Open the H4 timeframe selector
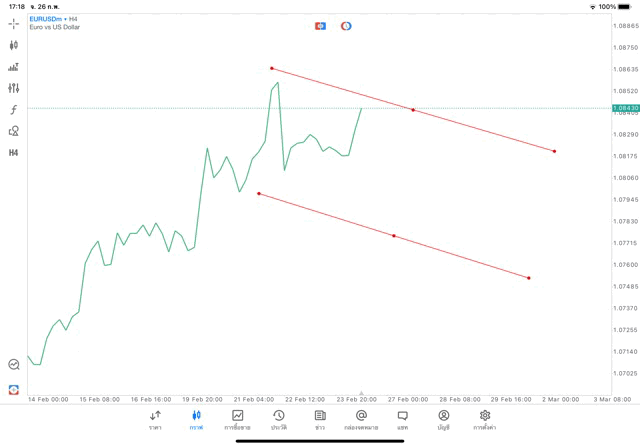The height and width of the screenshot is (447, 640). [x=14, y=153]
